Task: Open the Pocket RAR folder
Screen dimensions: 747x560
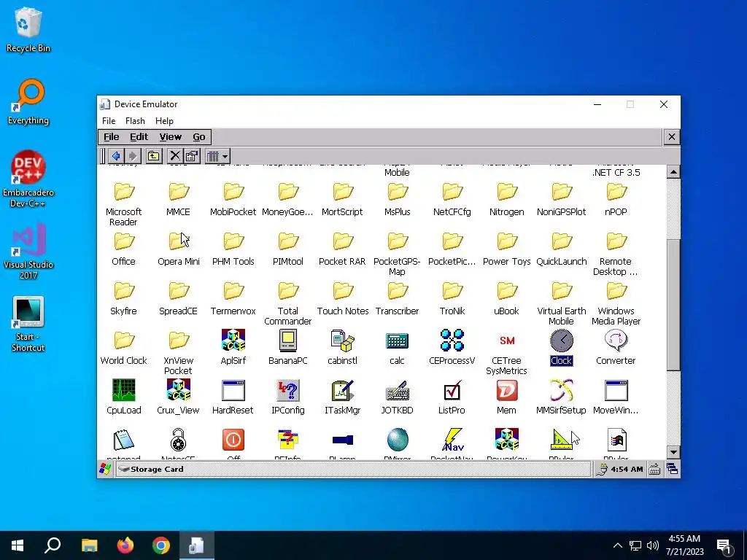Action: (x=342, y=241)
